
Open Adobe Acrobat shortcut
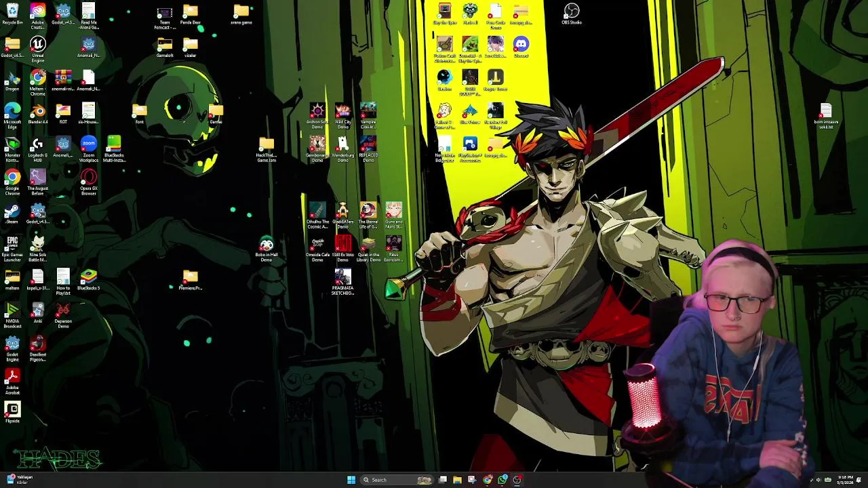tap(12, 382)
